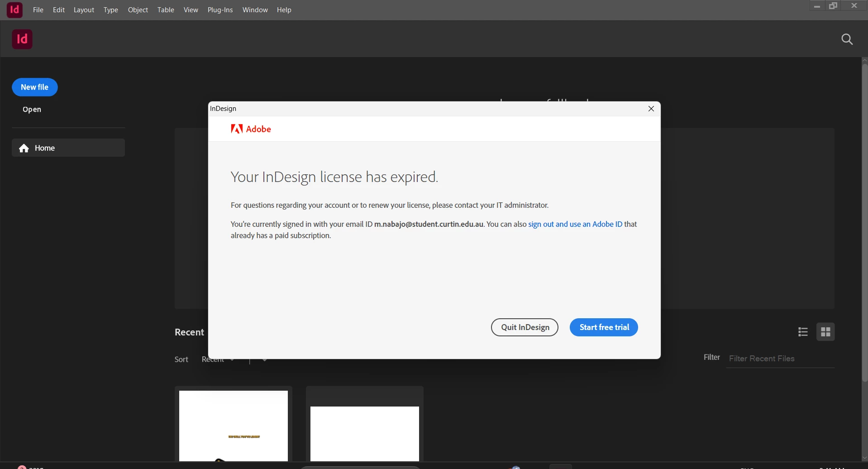Open the second recent file thumbnail
Viewport: 868px width, 469px height.
[365, 424]
